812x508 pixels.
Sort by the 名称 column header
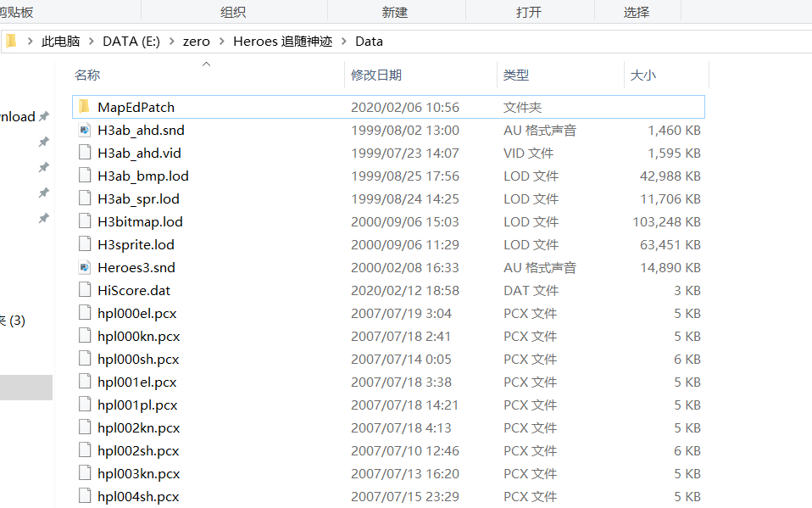click(x=87, y=75)
